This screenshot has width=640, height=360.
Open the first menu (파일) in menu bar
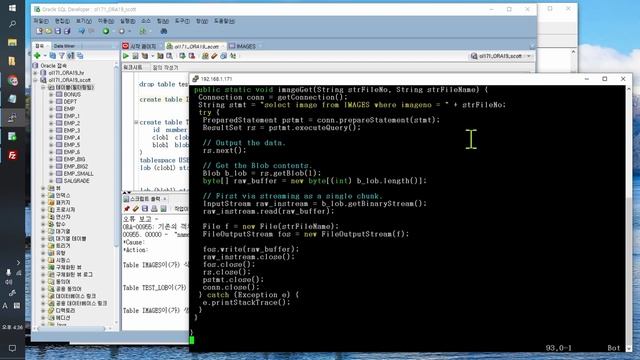[x=41, y=21]
